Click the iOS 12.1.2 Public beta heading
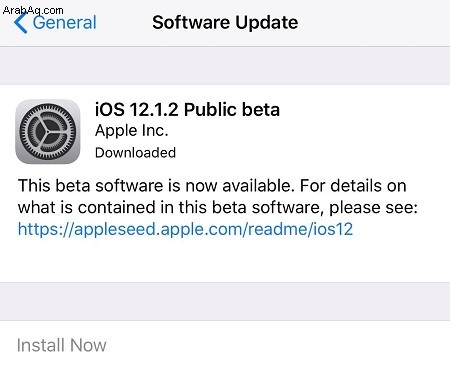 pyautogui.click(x=187, y=109)
